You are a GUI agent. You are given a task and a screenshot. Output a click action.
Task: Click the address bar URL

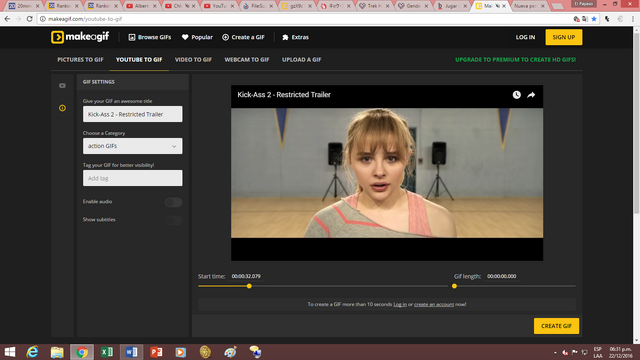85,19
